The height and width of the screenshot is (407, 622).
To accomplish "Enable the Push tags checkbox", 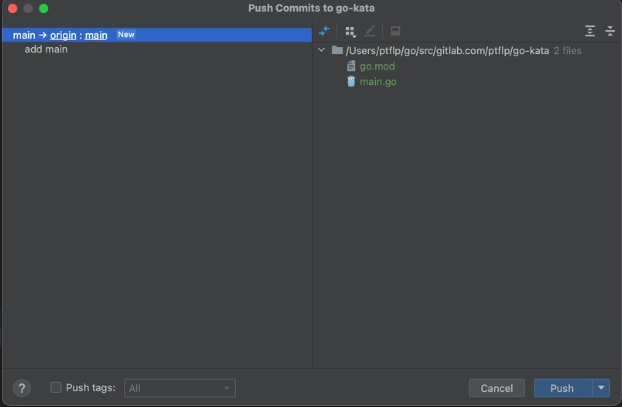I will [56, 388].
